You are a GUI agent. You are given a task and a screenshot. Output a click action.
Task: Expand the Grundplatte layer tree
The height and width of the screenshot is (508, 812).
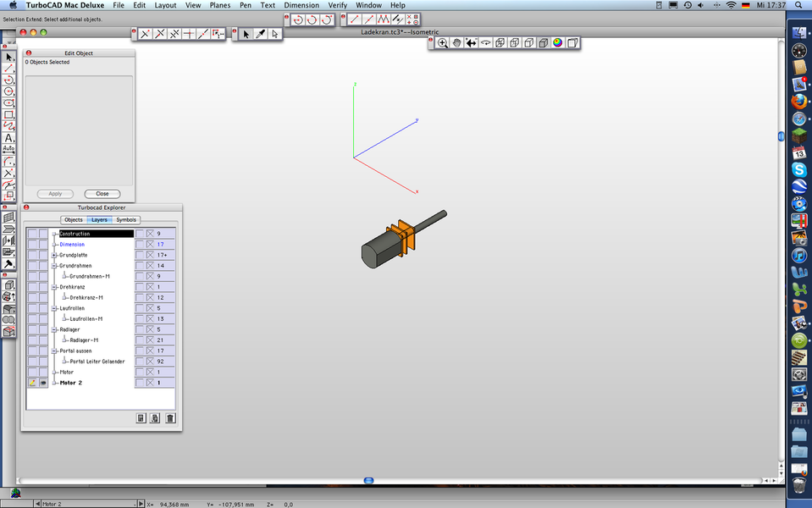tap(54, 255)
